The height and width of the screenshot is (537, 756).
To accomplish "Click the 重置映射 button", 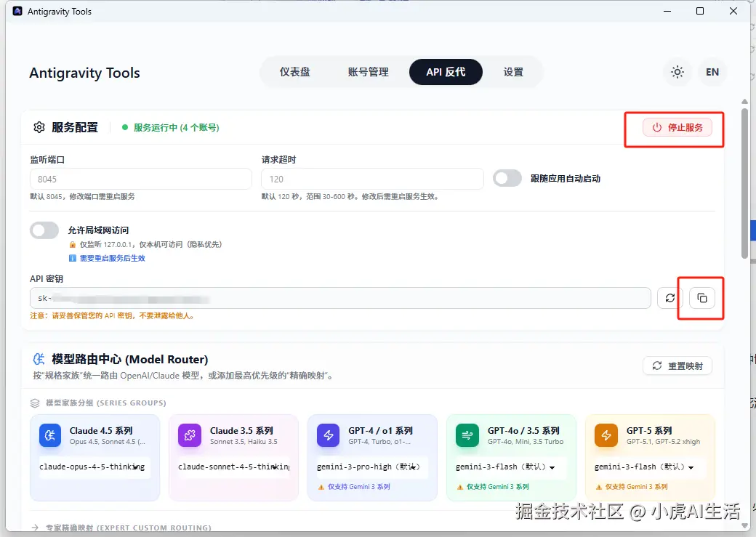I will [x=677, y=366].
